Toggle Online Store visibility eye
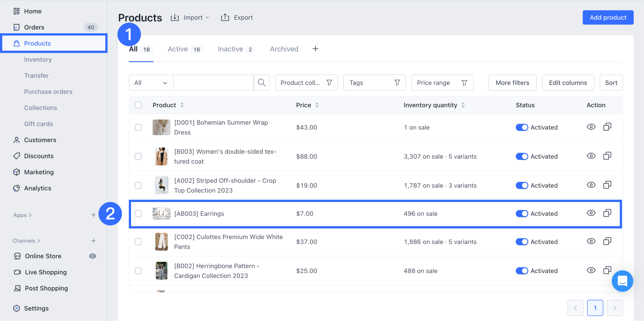Viewport: 644px width, 321px height. tap(92, 256)
